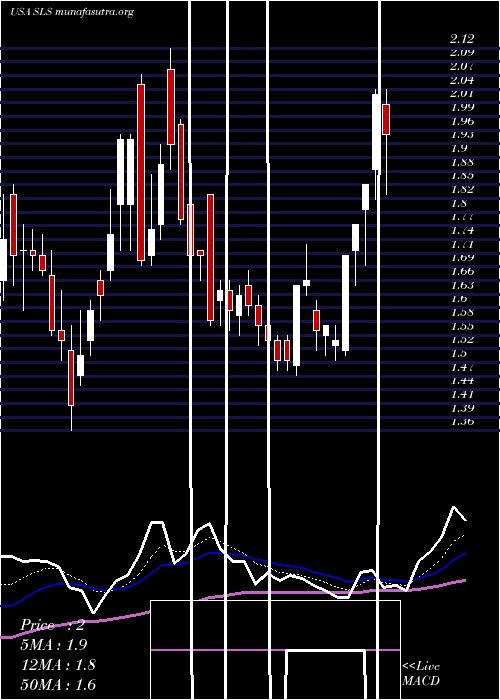Click the 1.41 price axis label
Image resolution: width=500 pixels, height=700 pixels.
(x=462, y=395)
